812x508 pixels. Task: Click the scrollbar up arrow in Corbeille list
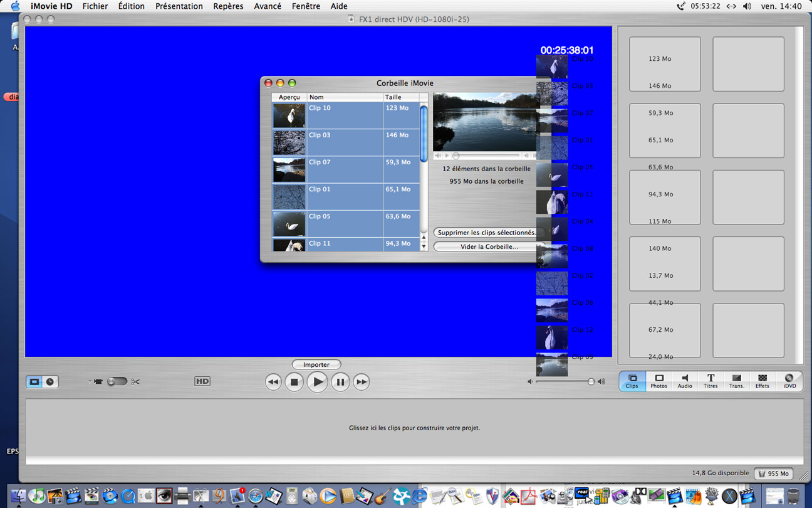(424, 238)
